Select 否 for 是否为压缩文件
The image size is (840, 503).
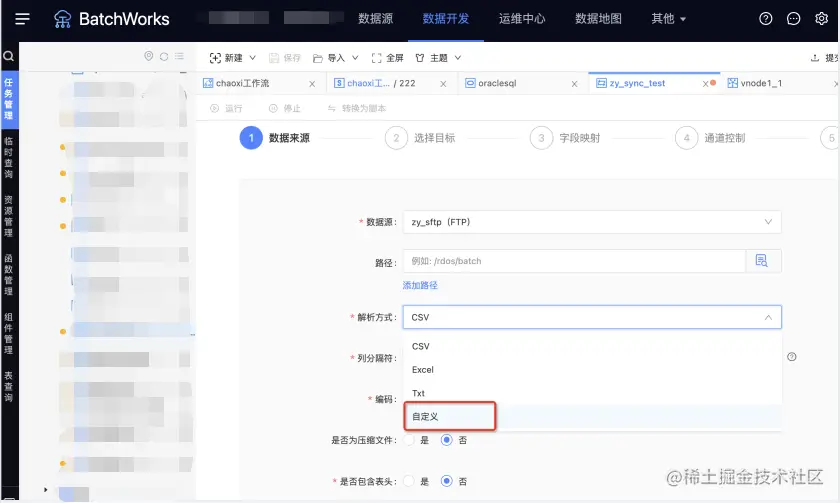[446, 440]
